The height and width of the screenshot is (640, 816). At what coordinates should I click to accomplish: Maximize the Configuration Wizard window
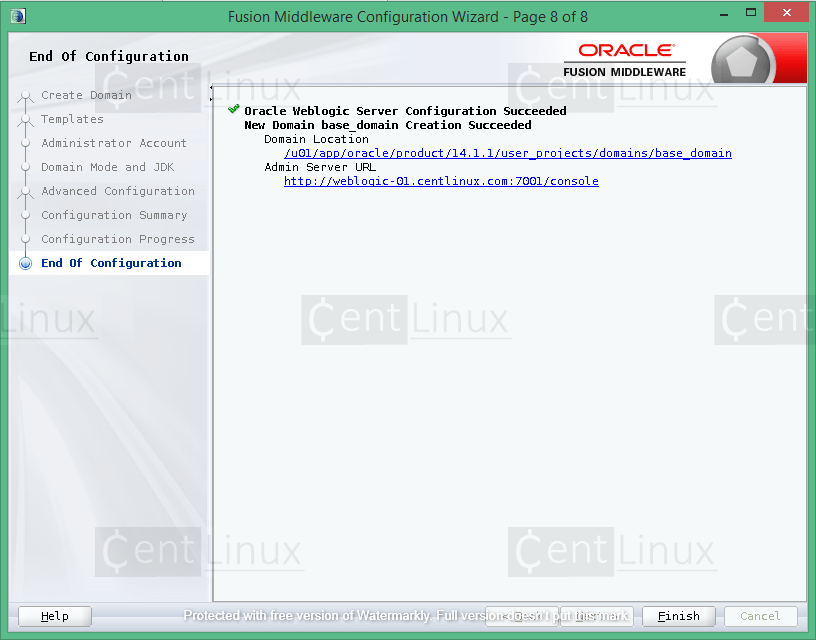tap(750, 13)
